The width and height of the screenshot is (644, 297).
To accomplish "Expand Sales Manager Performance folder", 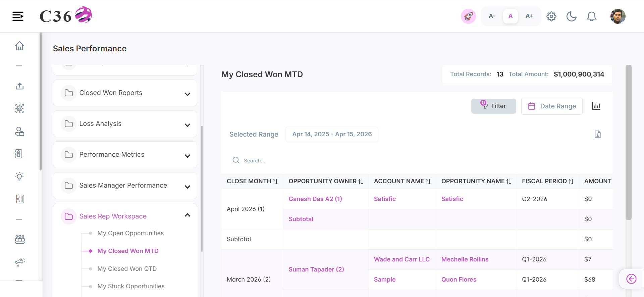I will 125,186.
